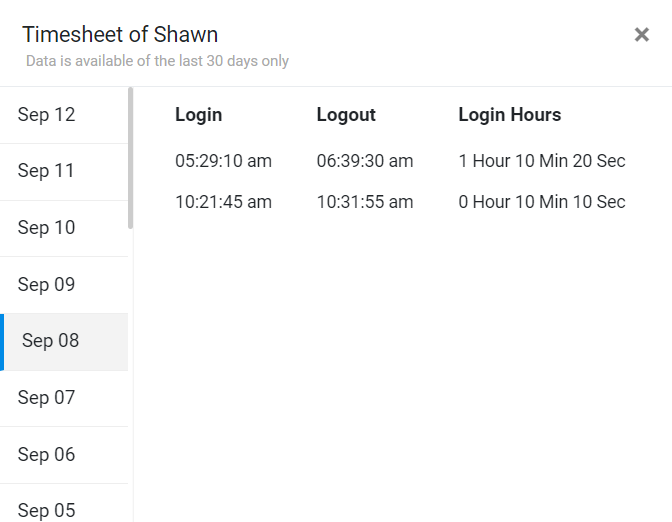Select the highlighted Sep 08 entry
The width and height of the screenshot is (672, 522).
pyautogui.click(x=51, y=341)
